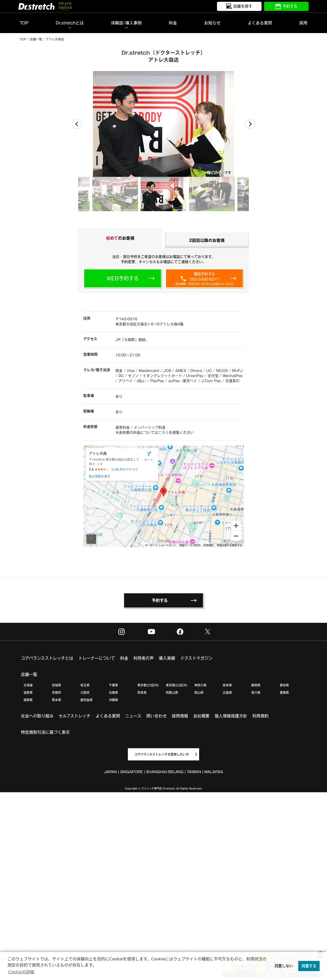Click the ドクストマガジン footer link
Image resolution: width=327 pixels, height=980 pixels.
pos(196,658)
